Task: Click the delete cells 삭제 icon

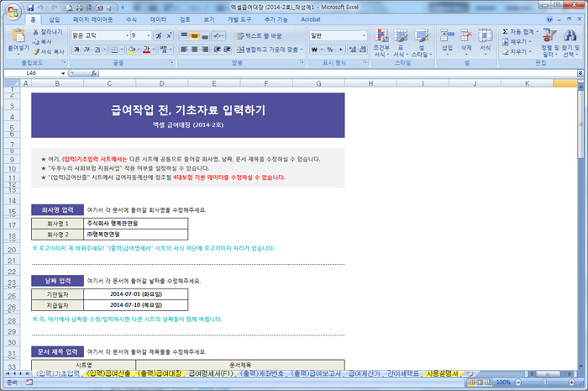Action: 466,35
